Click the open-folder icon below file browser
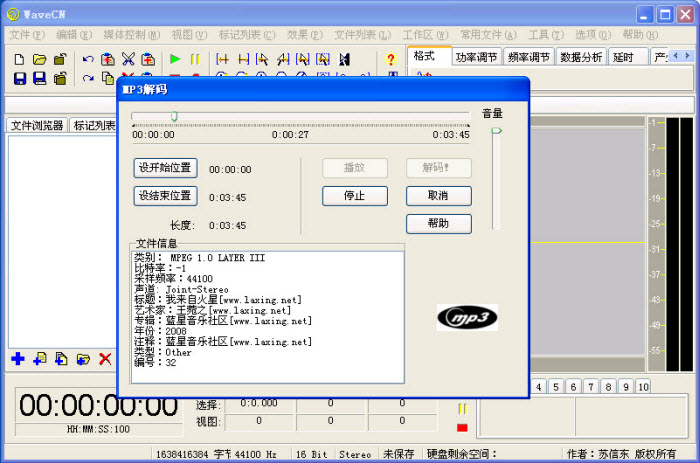Image resolution: width=700 pixels, height=463 pixels. coord(83,359)
